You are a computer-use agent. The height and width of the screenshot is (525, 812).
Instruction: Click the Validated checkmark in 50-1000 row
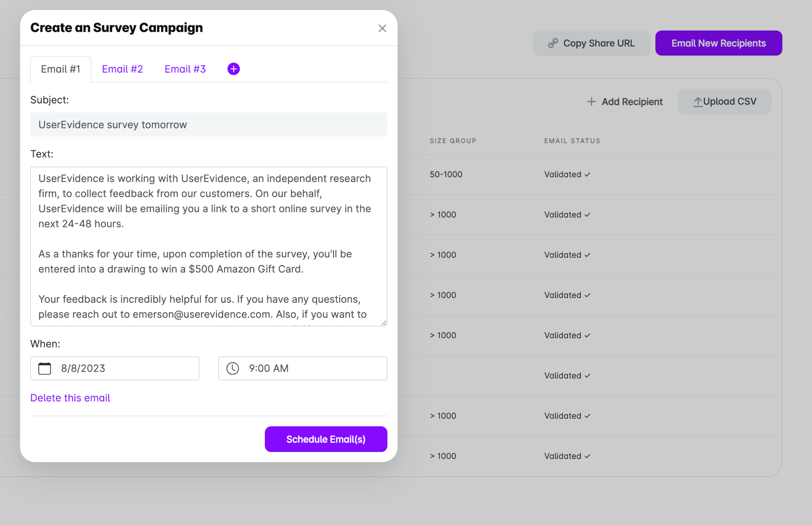point(588,175)
